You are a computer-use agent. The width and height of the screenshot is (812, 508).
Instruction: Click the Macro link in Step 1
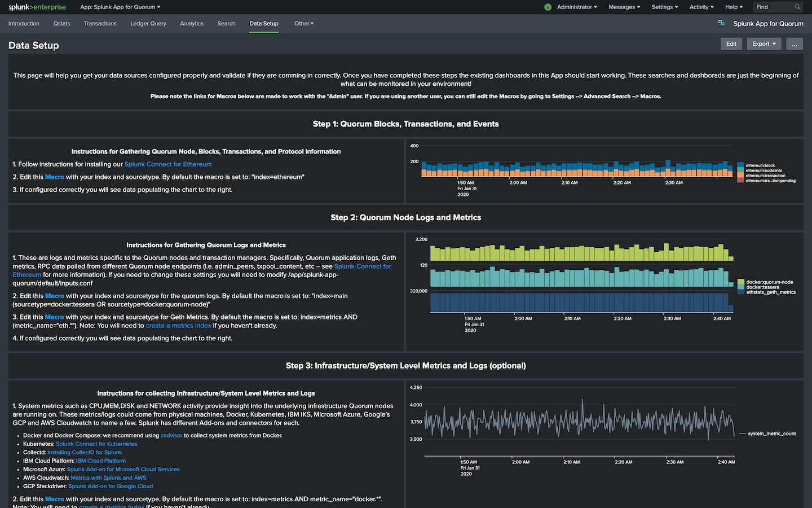pyautogui.click(x=55, y=177)
